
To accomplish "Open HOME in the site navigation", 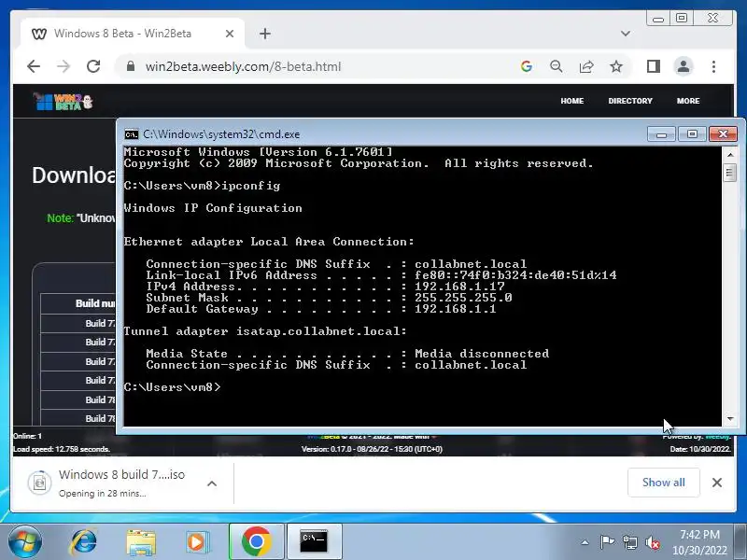I will tap(571, 101).
